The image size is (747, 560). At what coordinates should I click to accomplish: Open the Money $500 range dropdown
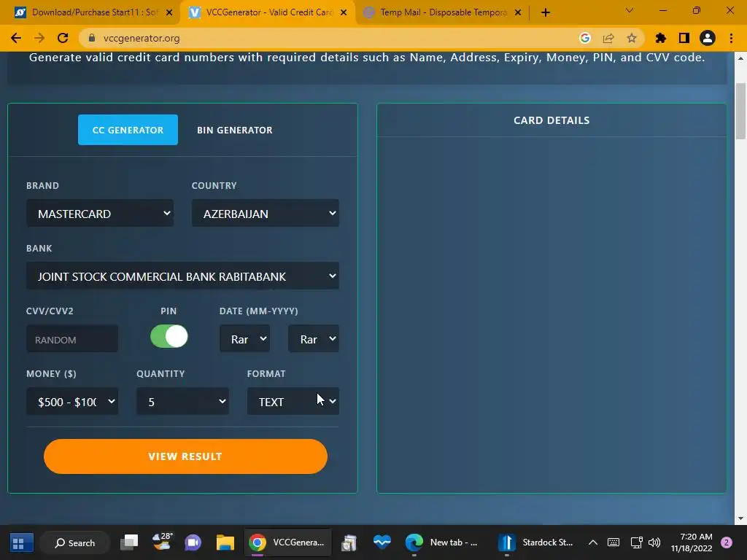pos(72,402)
